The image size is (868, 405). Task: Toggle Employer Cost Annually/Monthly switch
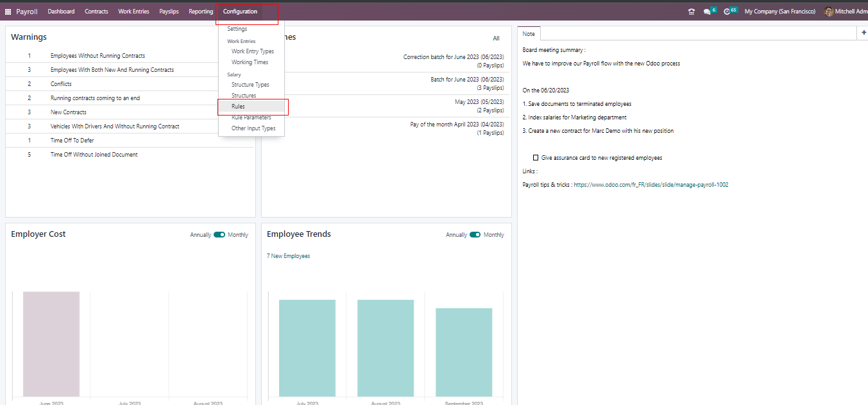click(x=219, y=235)
